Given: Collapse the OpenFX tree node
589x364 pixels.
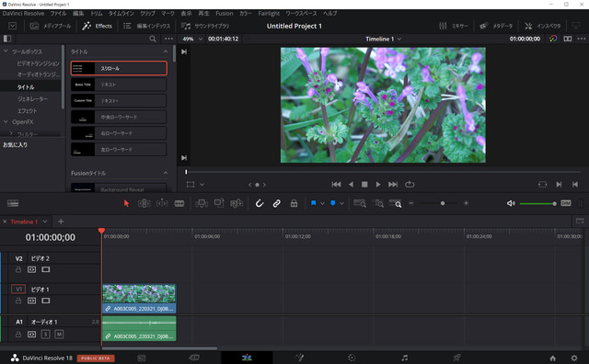Looking at the screenshot, I should click(x=6, y=121).
